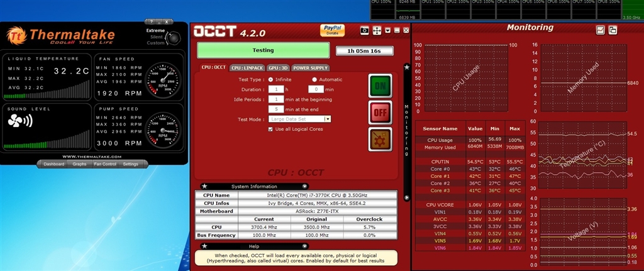Click the 1h 05m 16s elapsed timer
This screenshot has width=644, height=271.
pyautogui.click(x=364, y=51)
